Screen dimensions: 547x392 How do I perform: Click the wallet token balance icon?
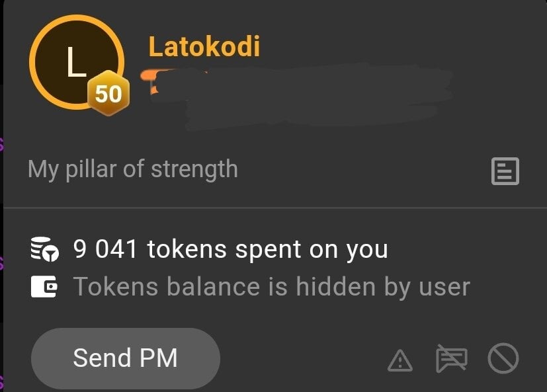tap(44, 287)
